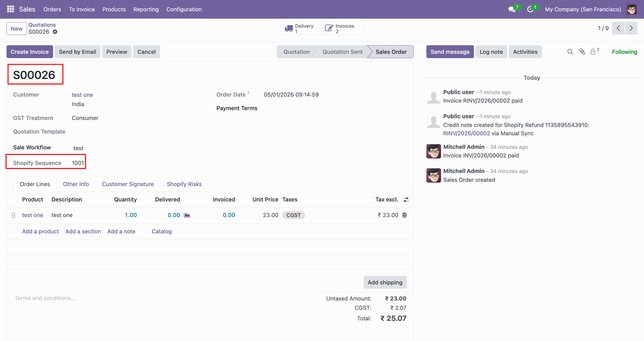The height and width of the screenshot is (341, 644).
Task: Click the Quotation Template field
Action: click(x=39, y=132)
